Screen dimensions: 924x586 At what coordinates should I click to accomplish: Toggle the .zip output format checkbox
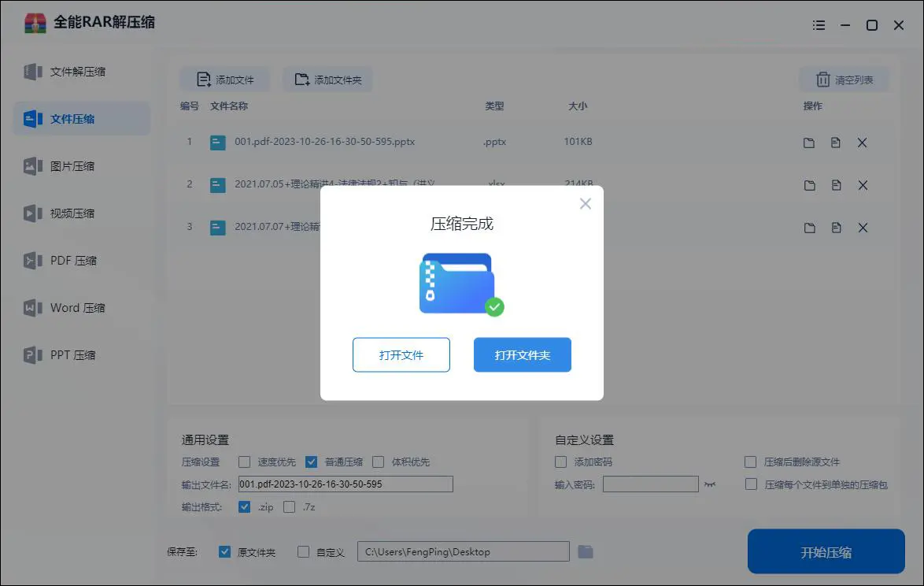(x=244, y=507)
